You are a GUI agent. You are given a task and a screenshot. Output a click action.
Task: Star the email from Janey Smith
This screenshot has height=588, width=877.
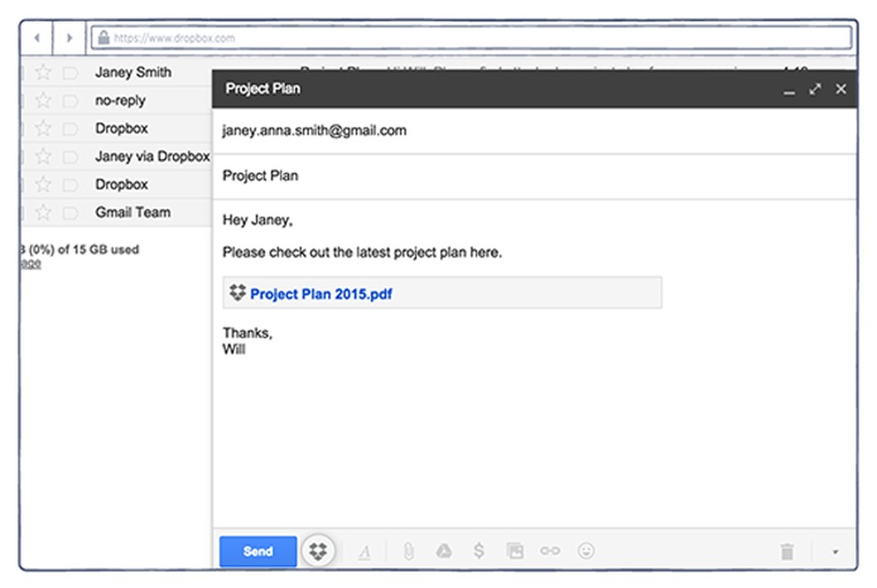click(x=42, y=72)
